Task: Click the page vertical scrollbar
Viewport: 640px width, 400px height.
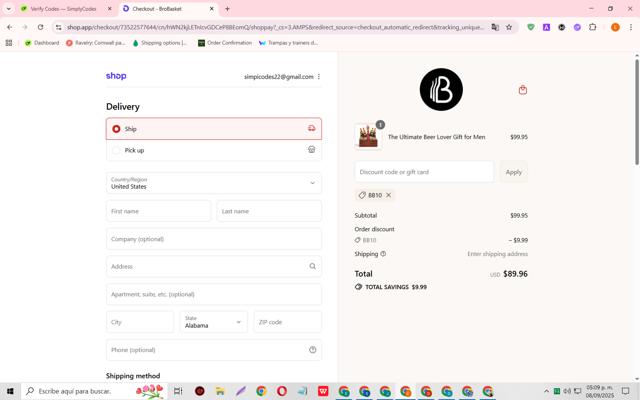Action: click(636, 112)
